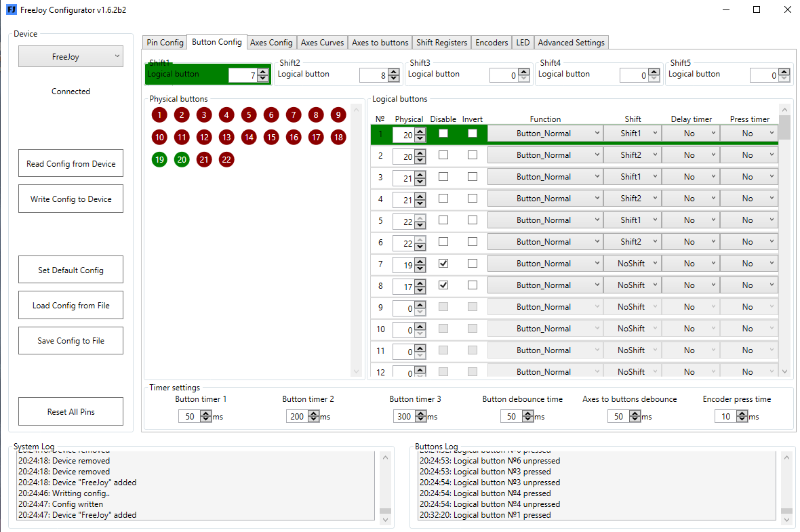The height and width of the screenshot is (532, 800).
Task: Open the Shift Registers tab
Action: click(441, 42)
